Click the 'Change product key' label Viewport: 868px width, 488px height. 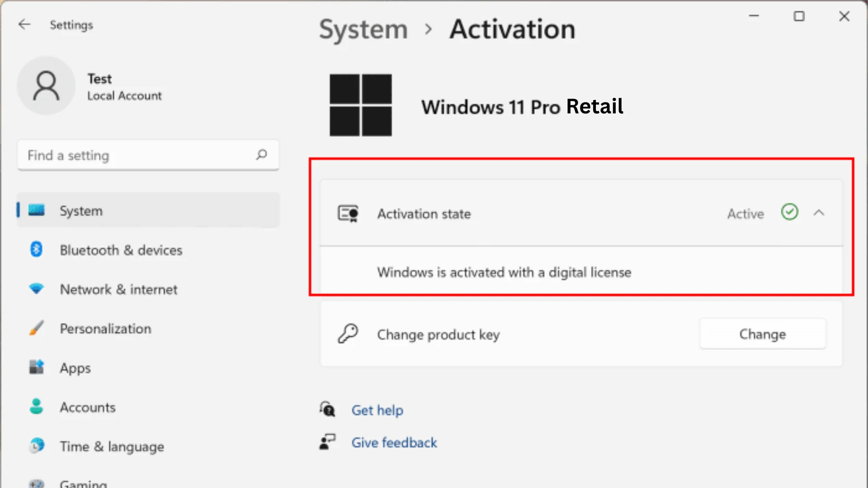tap(439, 334)
